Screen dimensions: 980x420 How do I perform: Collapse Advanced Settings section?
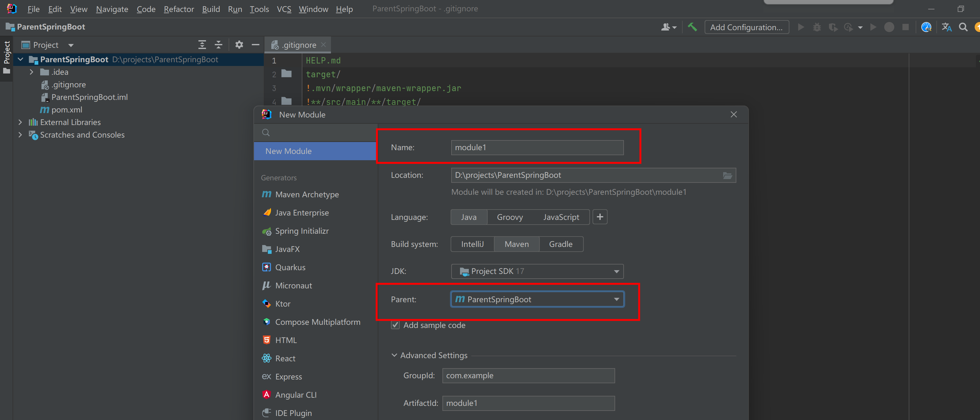394,355
